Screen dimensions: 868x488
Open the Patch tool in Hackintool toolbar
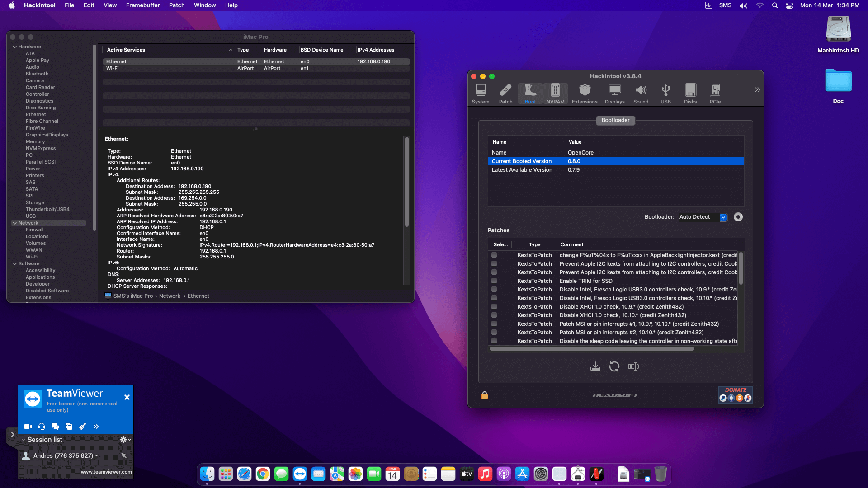(505, 94)
